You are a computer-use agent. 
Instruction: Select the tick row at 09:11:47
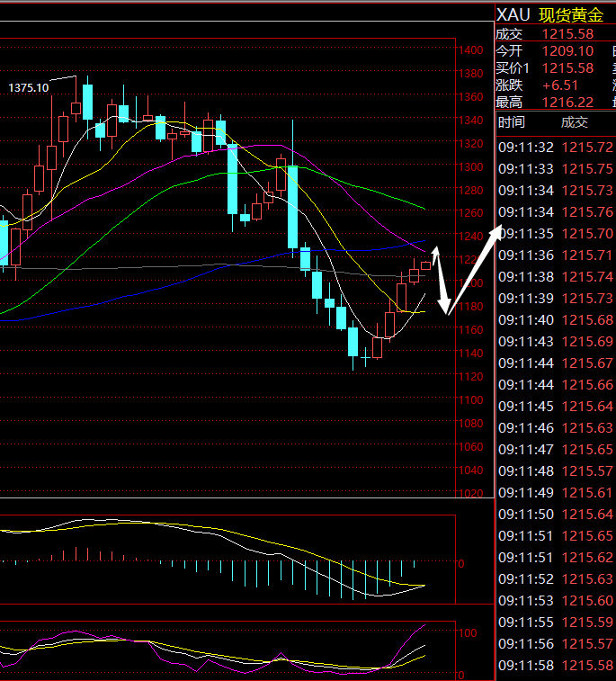point(556,449)
